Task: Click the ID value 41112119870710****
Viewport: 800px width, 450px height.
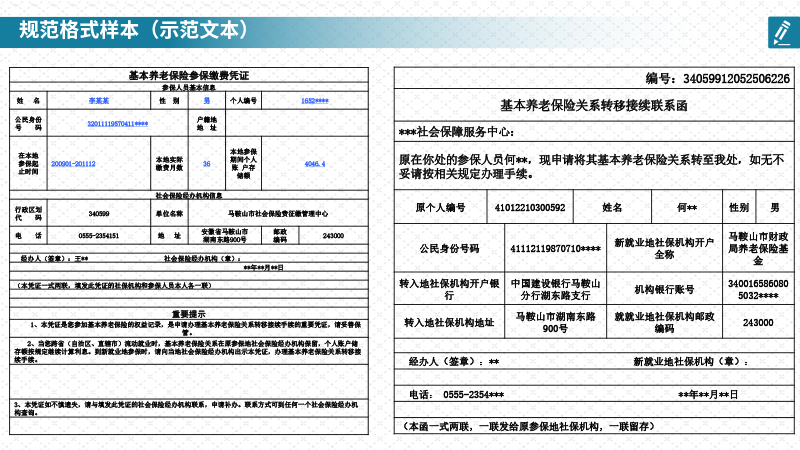Action: (x=555, y=248)
